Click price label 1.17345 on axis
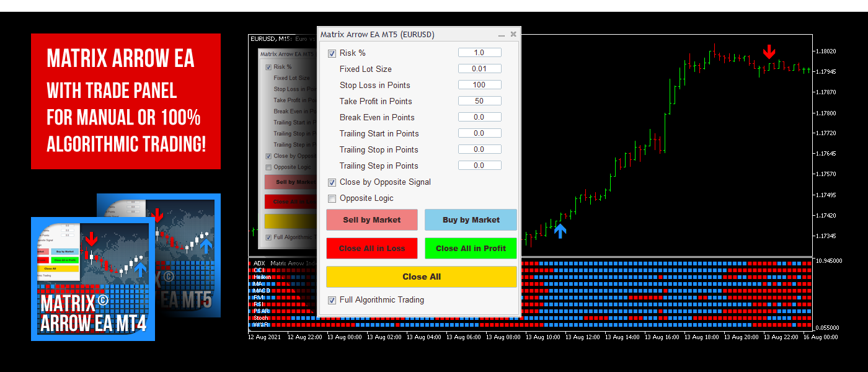This screenshot has width=868, height=372. click(826, 236)
